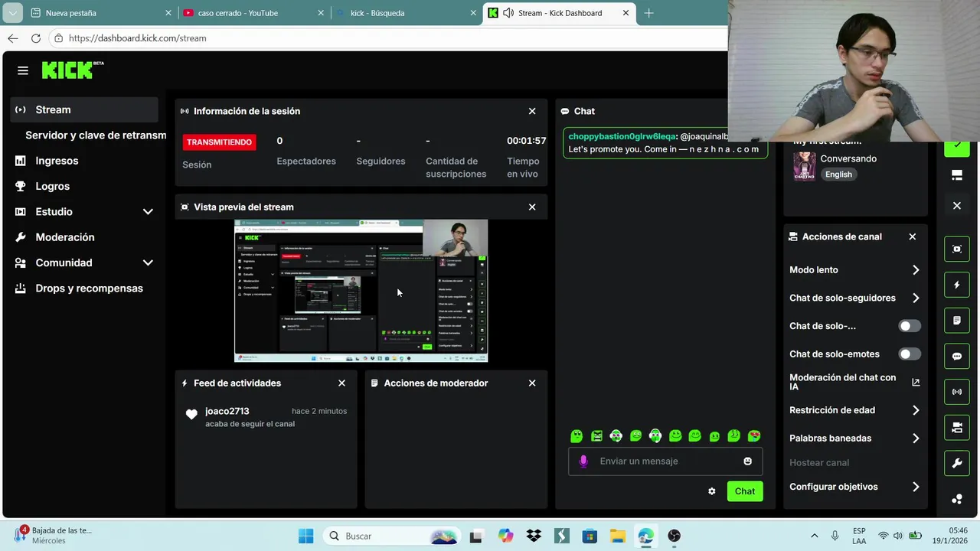Toggle the session info broadcast icon in right rail
980x551 pixels.
957,392
